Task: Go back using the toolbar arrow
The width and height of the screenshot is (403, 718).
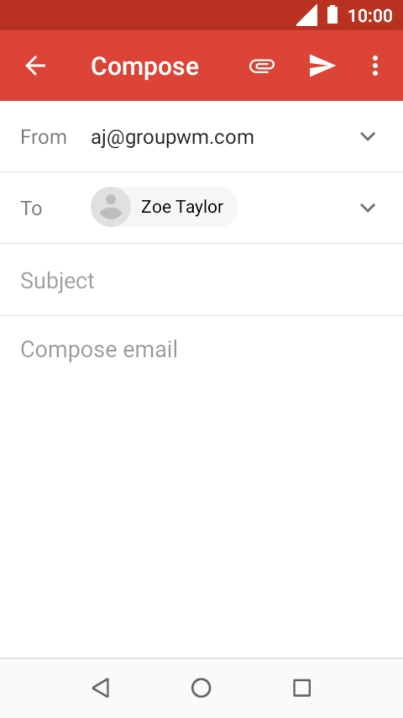Action: pyautogui.click(x=35, y=66)
